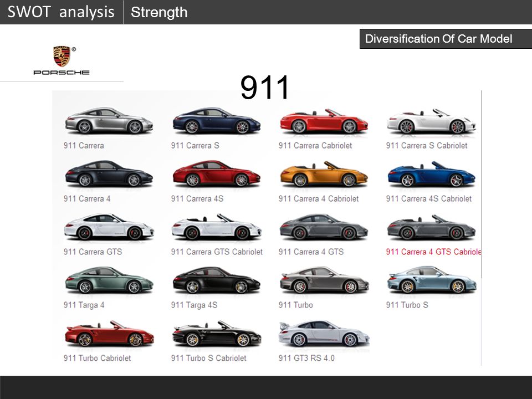Image resolution: width=532 pixels, height=399 pixels.
Task: Click the '911 Carrera Cabriolet' label
Action: 315,146
